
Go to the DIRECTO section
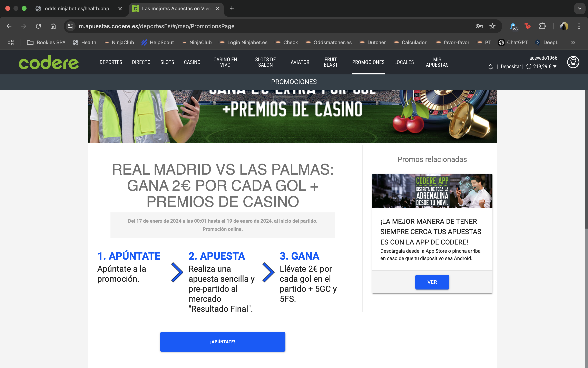[x=141, y=62]
